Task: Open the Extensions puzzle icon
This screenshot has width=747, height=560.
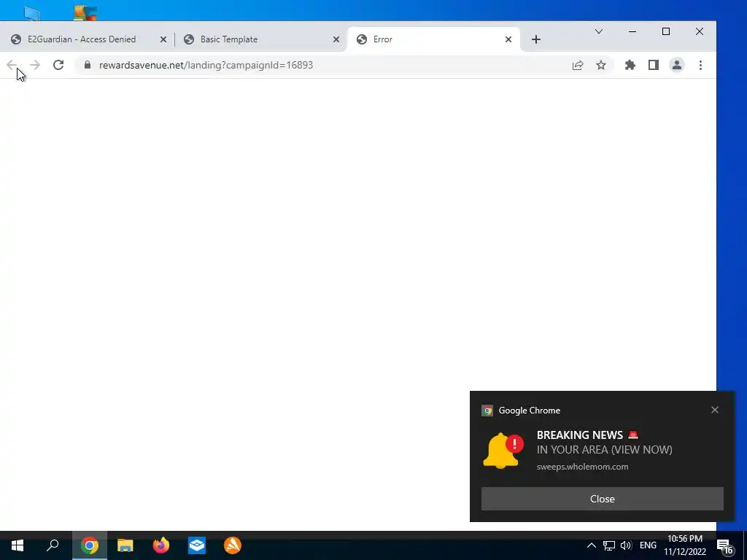Action: tap(630, 65)
